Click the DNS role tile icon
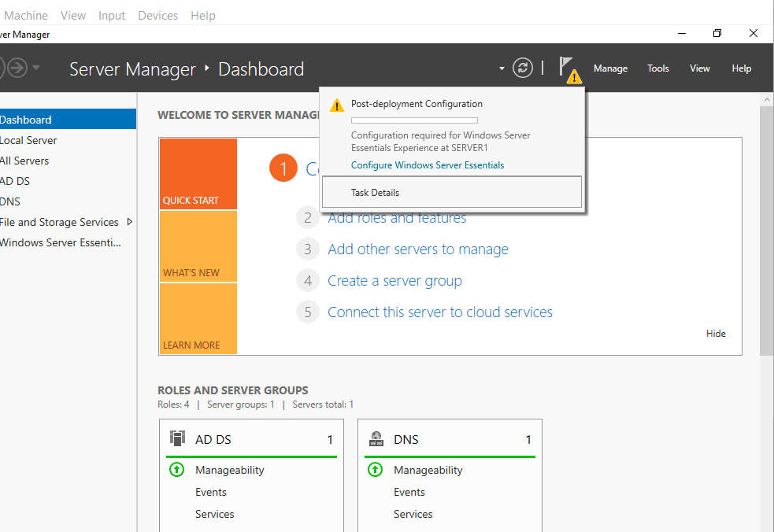This screenshot has width=774, height=532. point(376,438)
